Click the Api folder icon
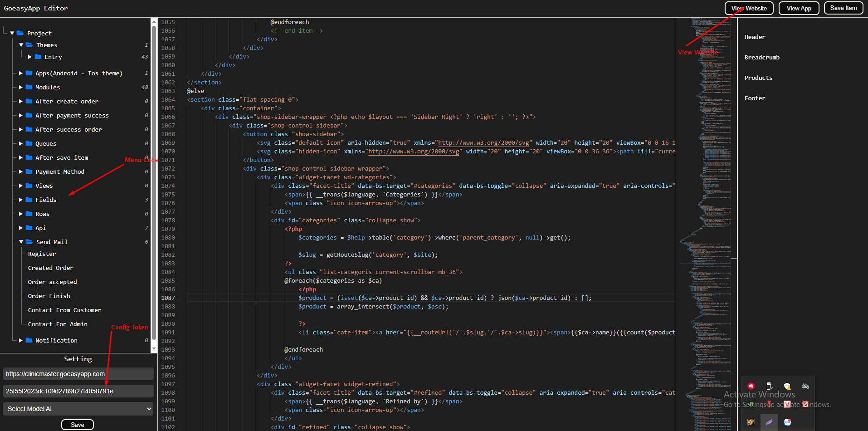Image resolution: width=868 pixels, height=431 pixels. 29,228
